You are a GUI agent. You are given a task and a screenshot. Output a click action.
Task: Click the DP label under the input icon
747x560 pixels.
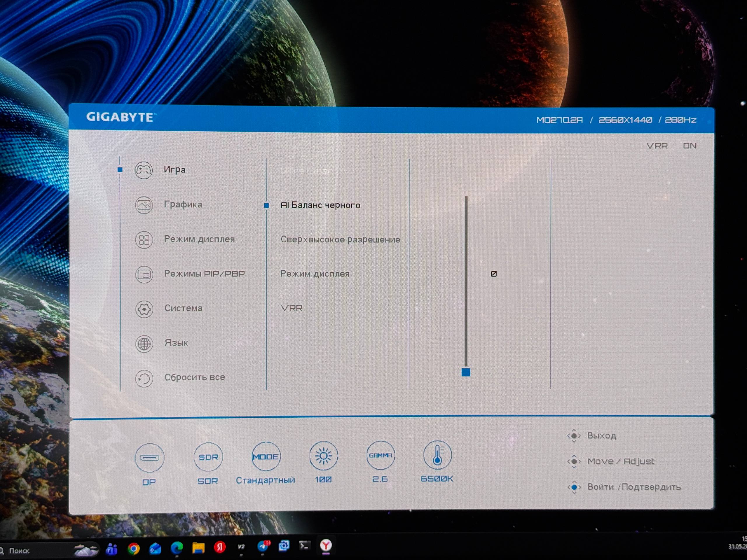coord(149,482)
